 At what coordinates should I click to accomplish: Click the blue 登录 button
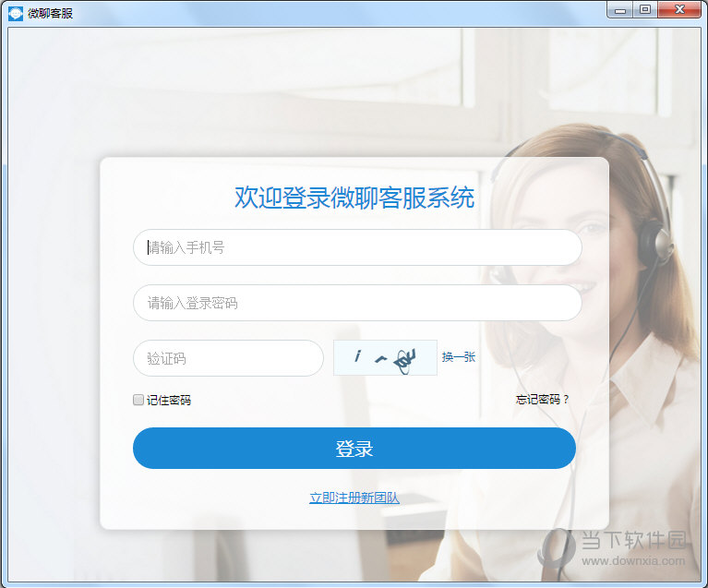tap(354, 449)
